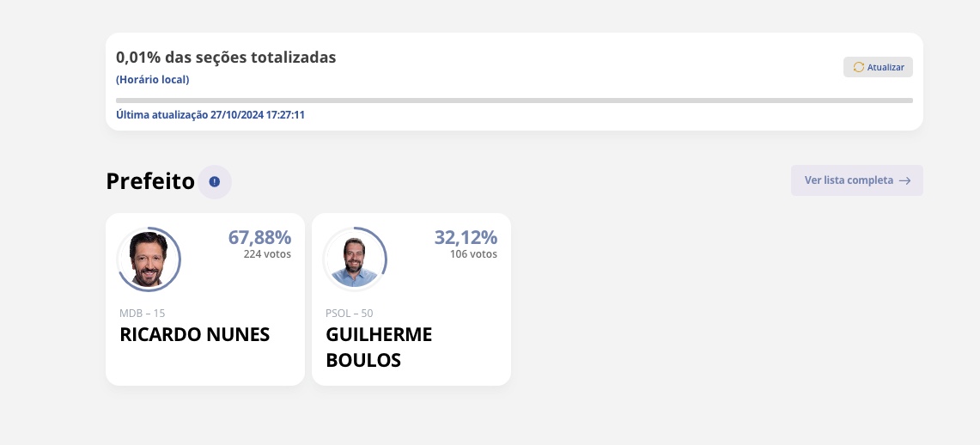Click the sections totalized progress bar
The height and width of the screenshot is (445, 980).
(x=514, y=101)
